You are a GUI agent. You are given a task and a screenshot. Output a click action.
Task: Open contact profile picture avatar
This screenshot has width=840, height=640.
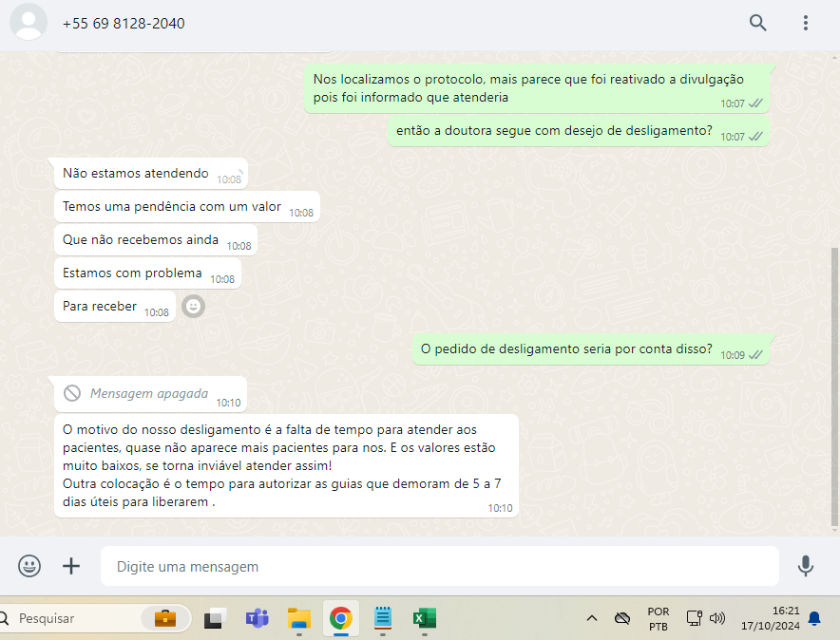[29, 22]
